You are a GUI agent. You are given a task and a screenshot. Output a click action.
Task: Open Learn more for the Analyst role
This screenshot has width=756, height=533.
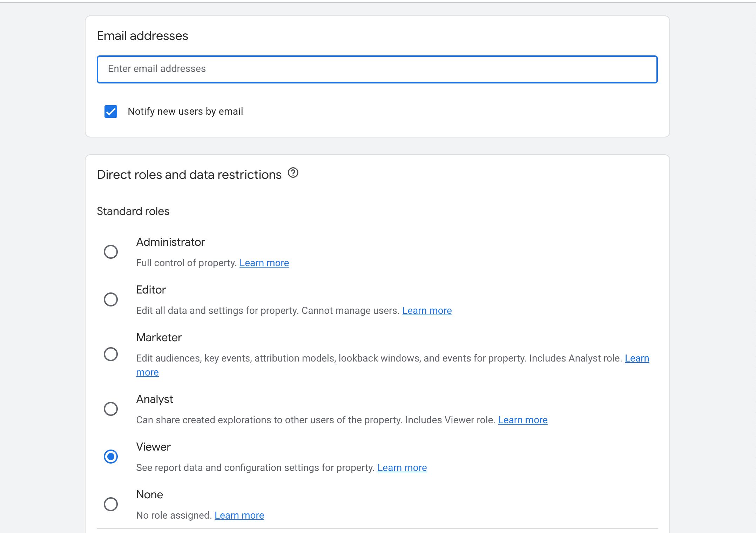coord(522,420)
